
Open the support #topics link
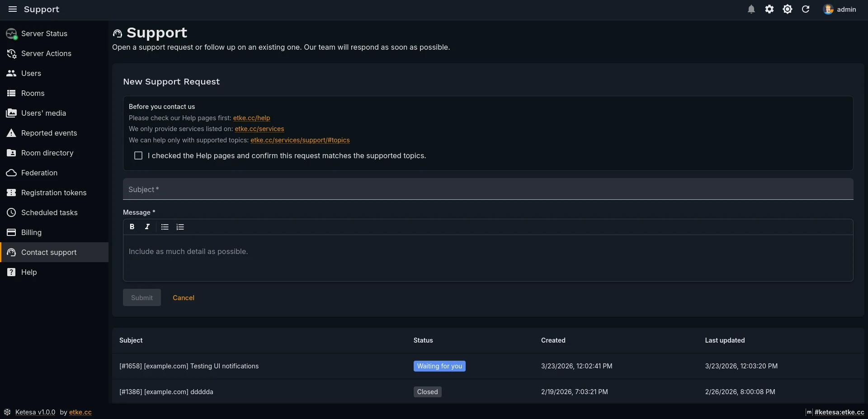(x=300, y=140)
